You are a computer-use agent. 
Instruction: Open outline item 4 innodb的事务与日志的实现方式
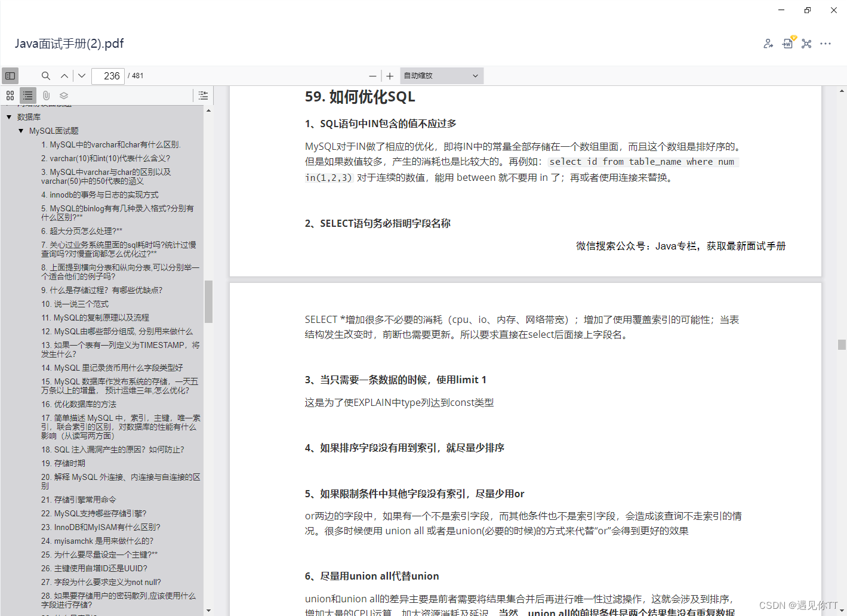click(100, 195)
